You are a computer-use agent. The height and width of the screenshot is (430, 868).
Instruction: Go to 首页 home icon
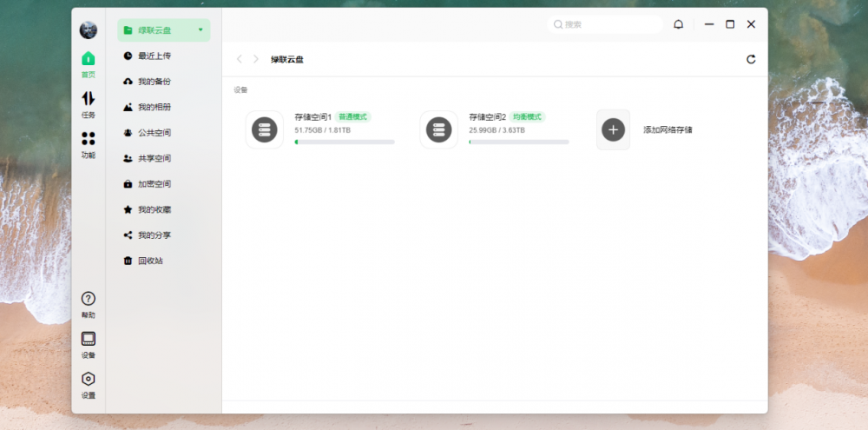(88, 58)
